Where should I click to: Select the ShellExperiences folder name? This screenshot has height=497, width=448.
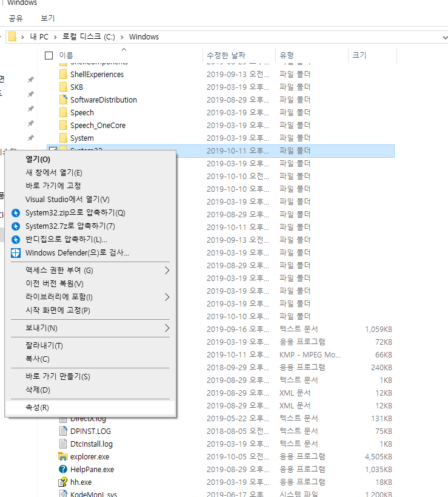point(97,75)
